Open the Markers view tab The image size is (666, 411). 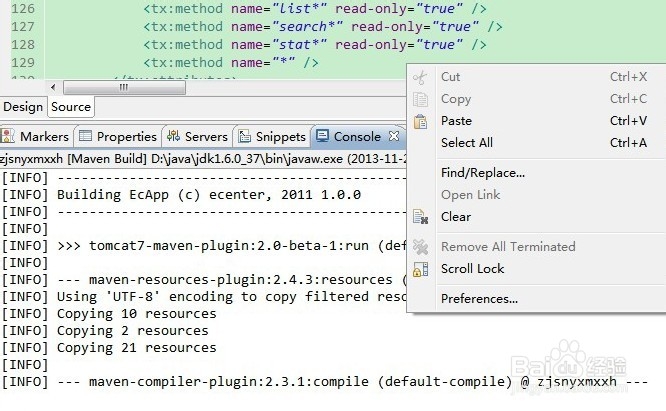[37, 136]
